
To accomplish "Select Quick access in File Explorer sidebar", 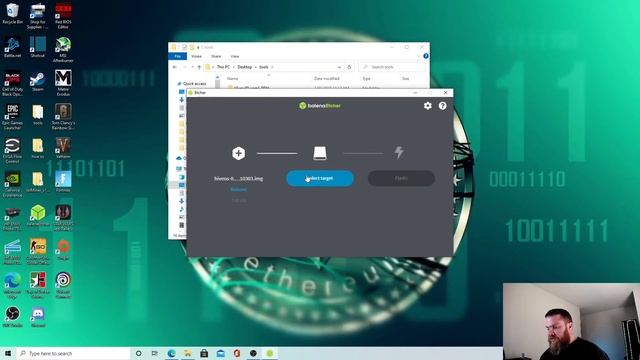I will [x=194, y=84].
